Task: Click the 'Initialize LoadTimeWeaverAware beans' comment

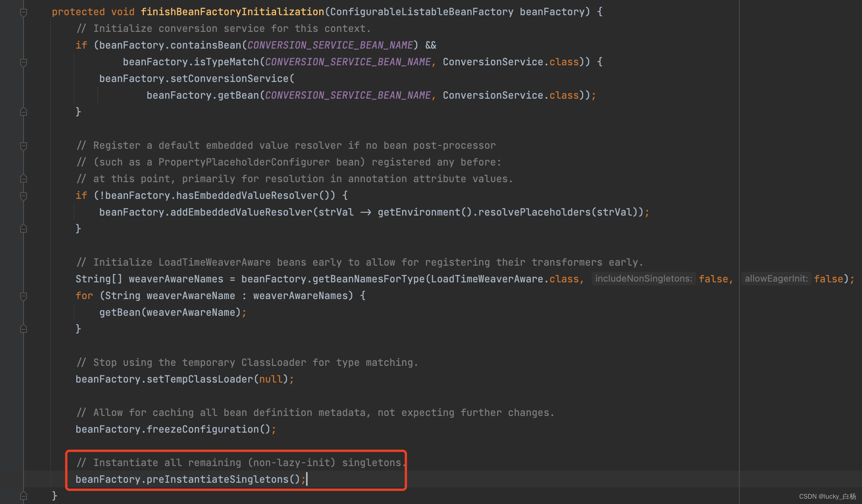Action: pyautogui.click(x=360, y=262)
